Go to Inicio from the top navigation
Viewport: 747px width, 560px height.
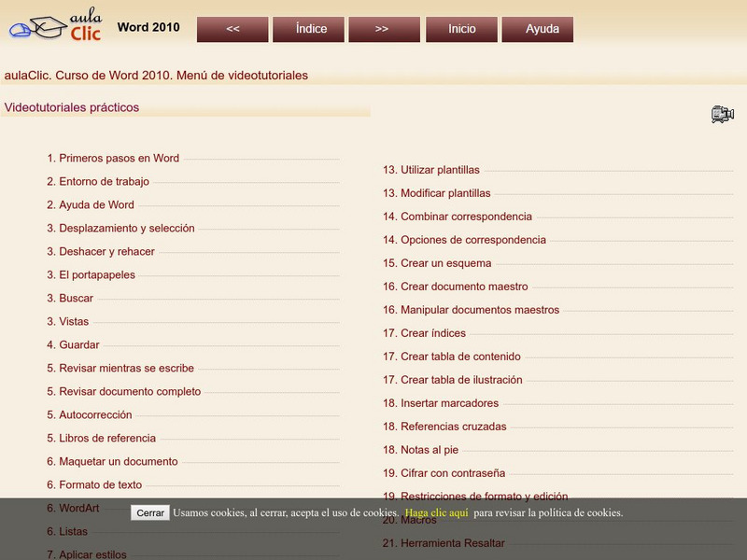click(x=460, y=29)
